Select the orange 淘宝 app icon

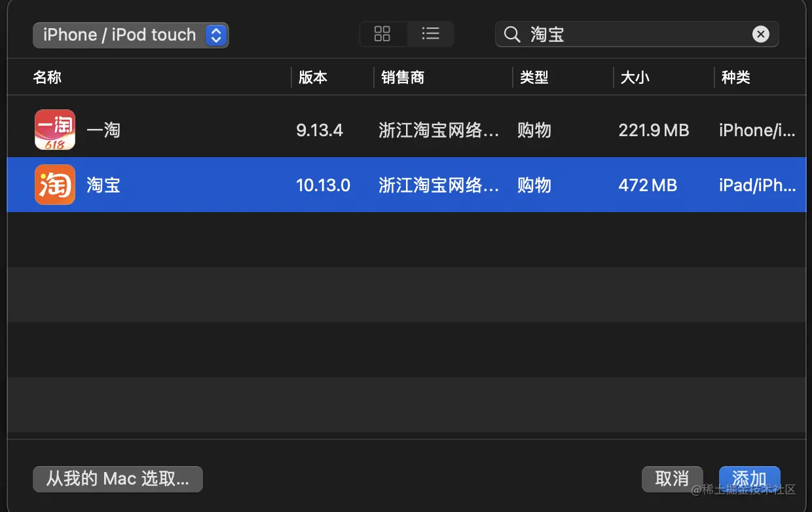click(x=55, y=185)
